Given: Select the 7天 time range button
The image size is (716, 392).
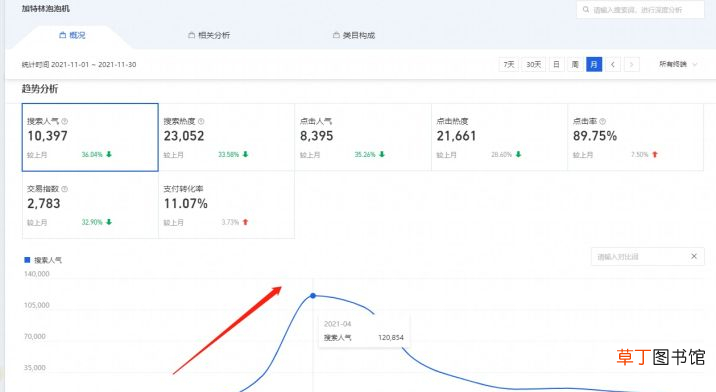Looking at the screenshot, I should (x=509, y=64).
